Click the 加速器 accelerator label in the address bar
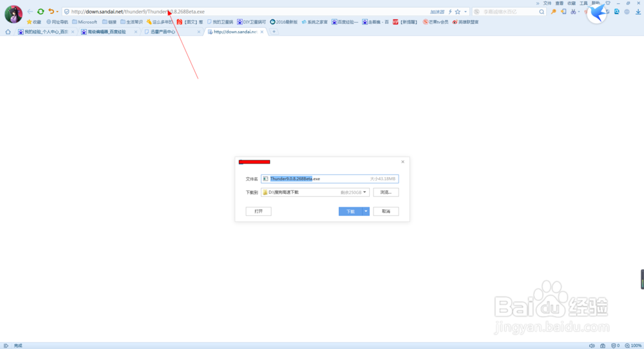Image resolution: width=644 pixels, height=349 pixels. 437,12
